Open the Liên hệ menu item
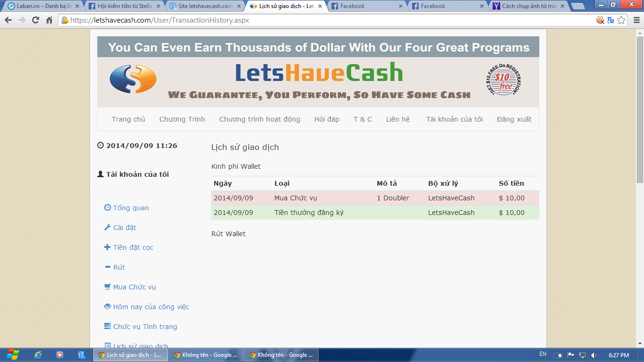644x362 pixels. click(x=398, y=119)
